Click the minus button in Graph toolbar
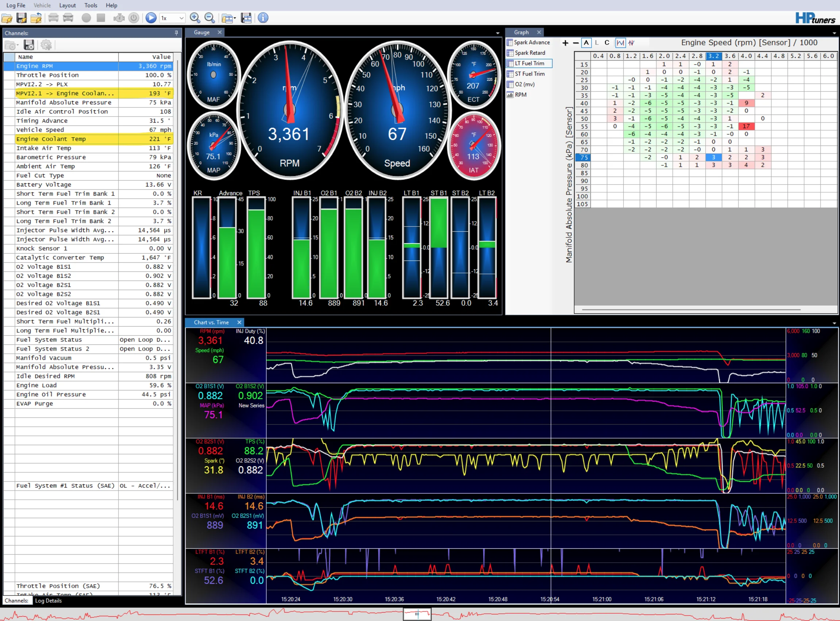Screen dimensions: 840x621 [x=575, y=43]
